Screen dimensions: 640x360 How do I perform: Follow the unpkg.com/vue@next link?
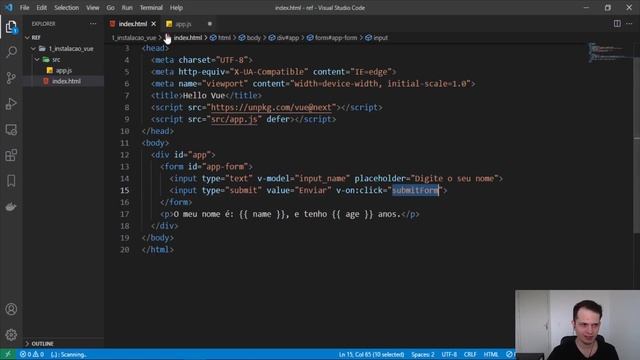(x=271, y=107)
